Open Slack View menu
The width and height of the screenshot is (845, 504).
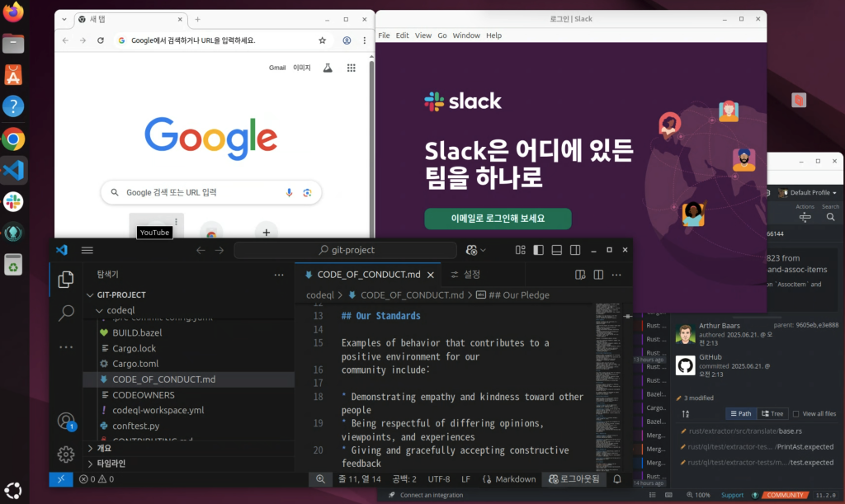(x=423, y=35)
